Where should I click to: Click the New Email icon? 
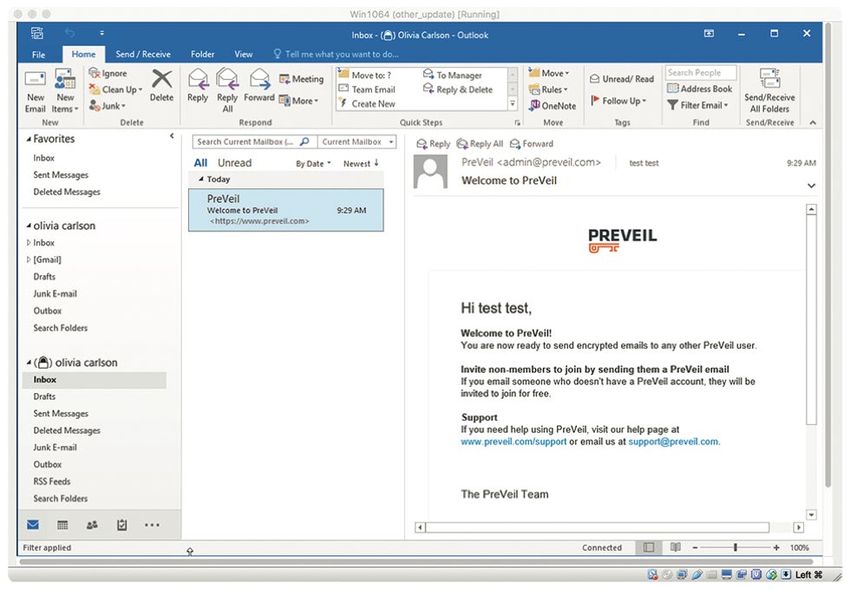(35, 79)
